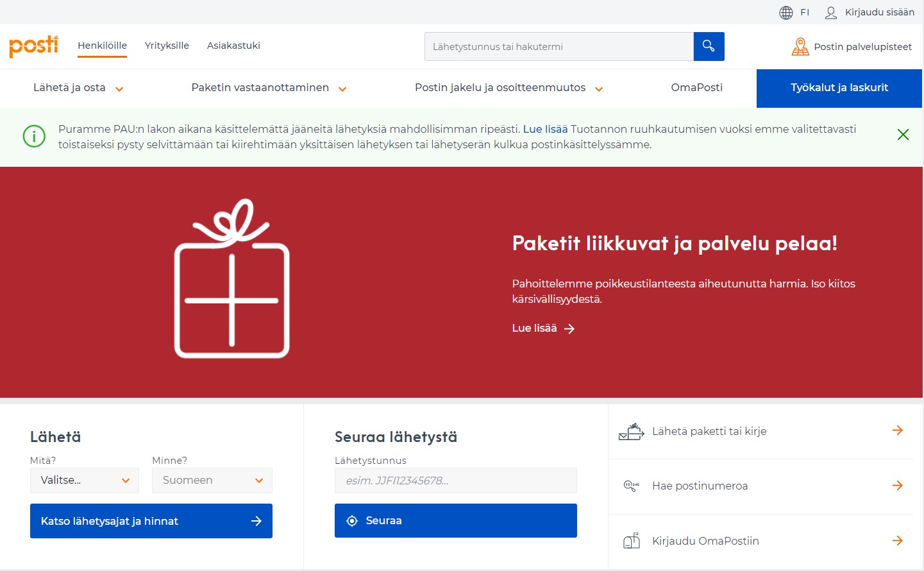Screen dimensions: 924x571
Task: Click the key icon beside Hae postinumeroa
Action: [632, 486]
